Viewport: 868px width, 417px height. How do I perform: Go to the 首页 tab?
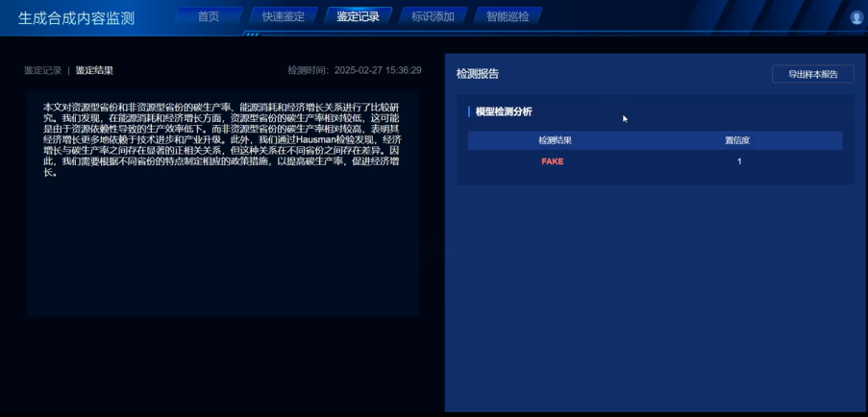208,16
